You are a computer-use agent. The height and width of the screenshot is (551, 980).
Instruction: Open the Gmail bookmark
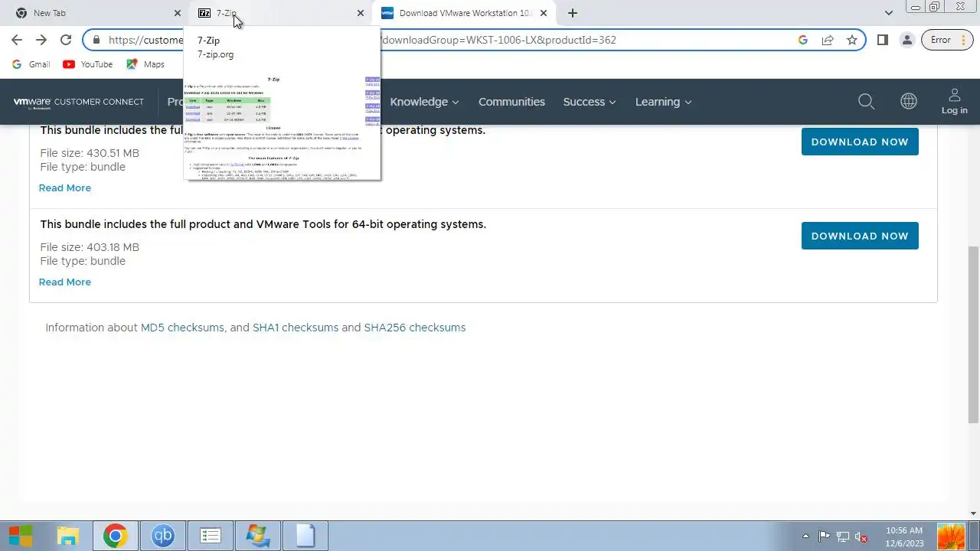point(31,64)
